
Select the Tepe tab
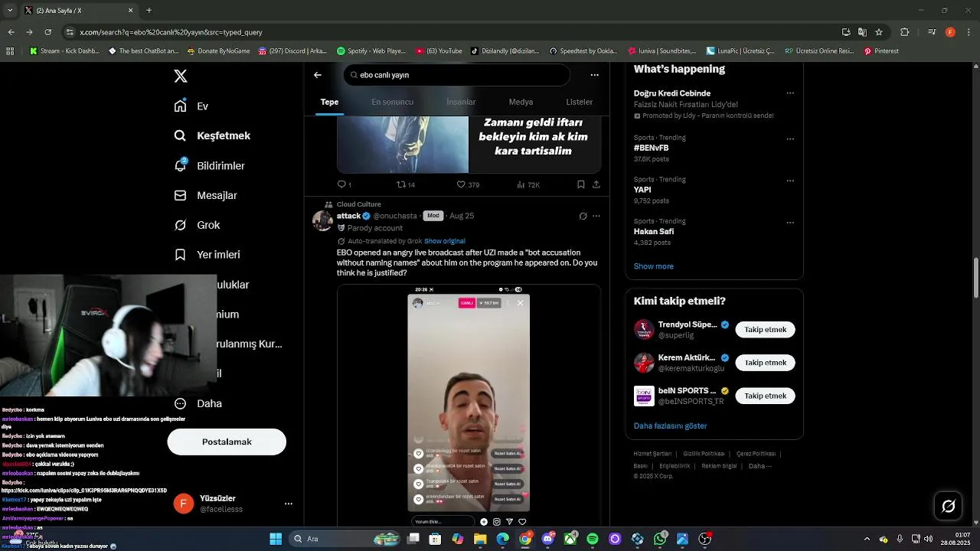329,102
